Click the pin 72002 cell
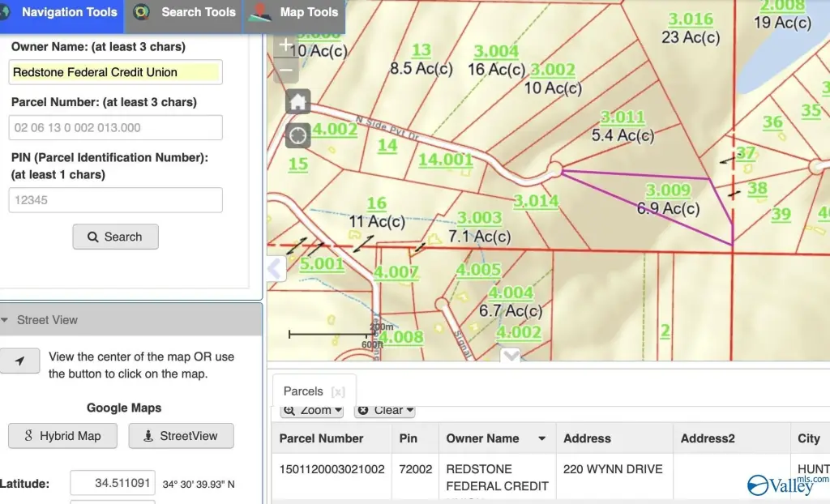830x504 pixels. pos(416,469)
